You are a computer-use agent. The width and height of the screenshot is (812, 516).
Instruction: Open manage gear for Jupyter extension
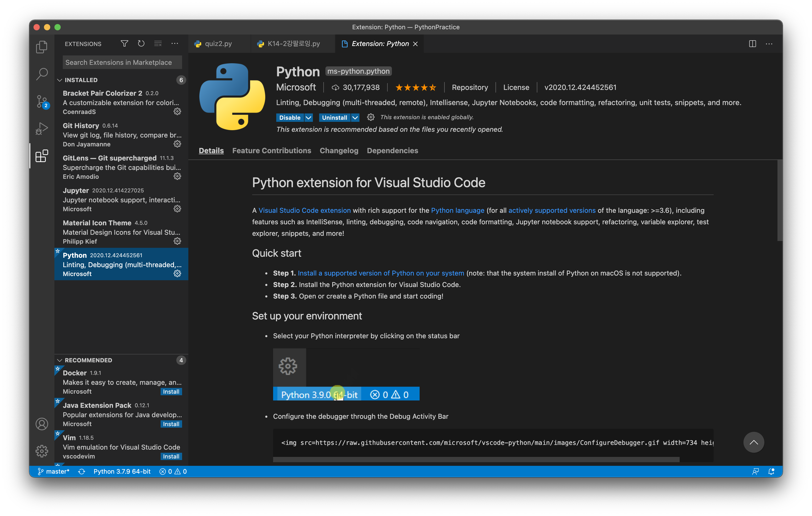(177, 209)
